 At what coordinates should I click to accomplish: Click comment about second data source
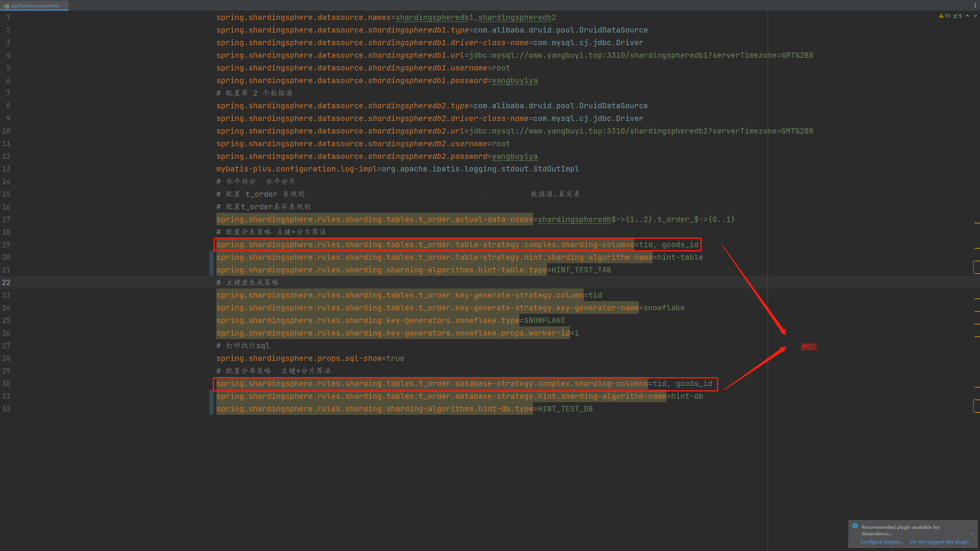(x=254, y=93)
